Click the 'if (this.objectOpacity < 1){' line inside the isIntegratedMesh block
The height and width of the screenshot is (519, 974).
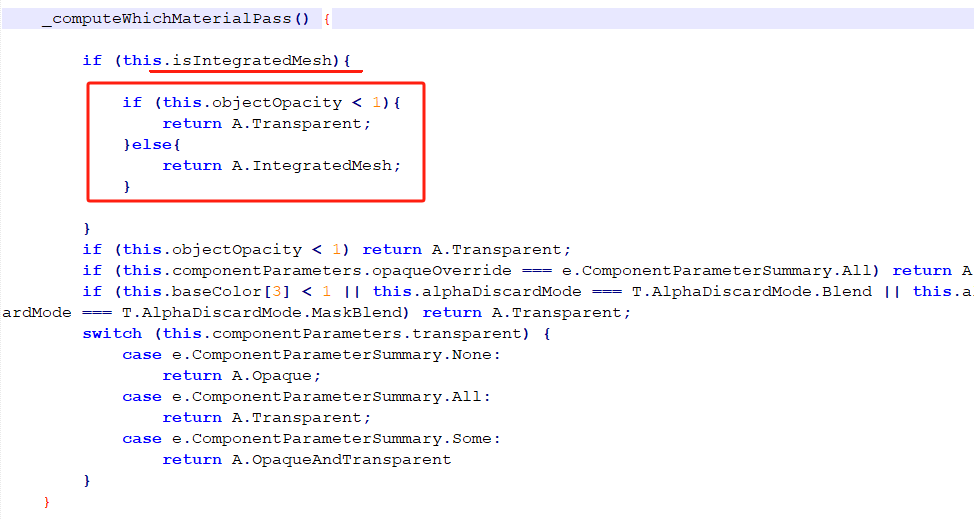(262, 102)
